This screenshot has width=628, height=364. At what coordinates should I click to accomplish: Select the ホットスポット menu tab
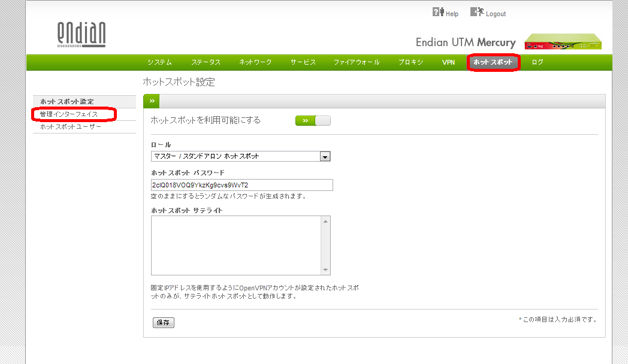point(493,62)
